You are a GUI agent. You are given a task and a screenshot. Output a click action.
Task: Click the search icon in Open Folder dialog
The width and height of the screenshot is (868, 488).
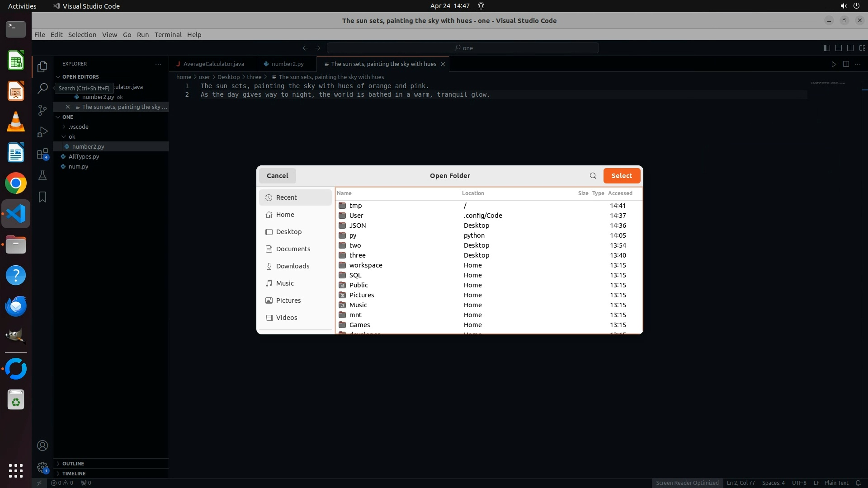tap(593, 176)
